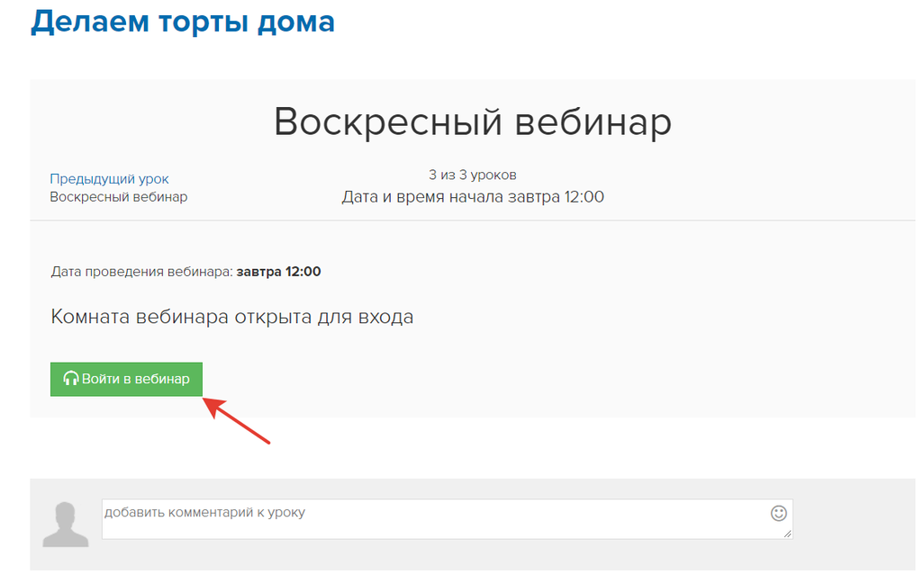
Task: Select small "Воскресный вебинар" text under previous lesson
Action: (118, 196)
